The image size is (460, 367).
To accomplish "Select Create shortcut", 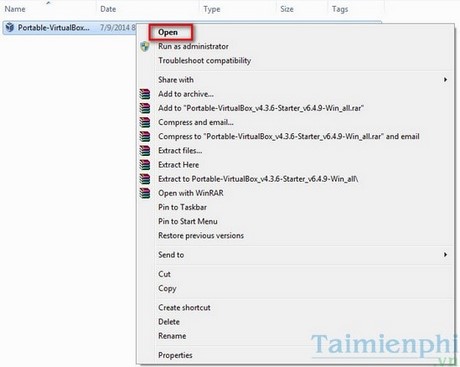I will (184, 307).
